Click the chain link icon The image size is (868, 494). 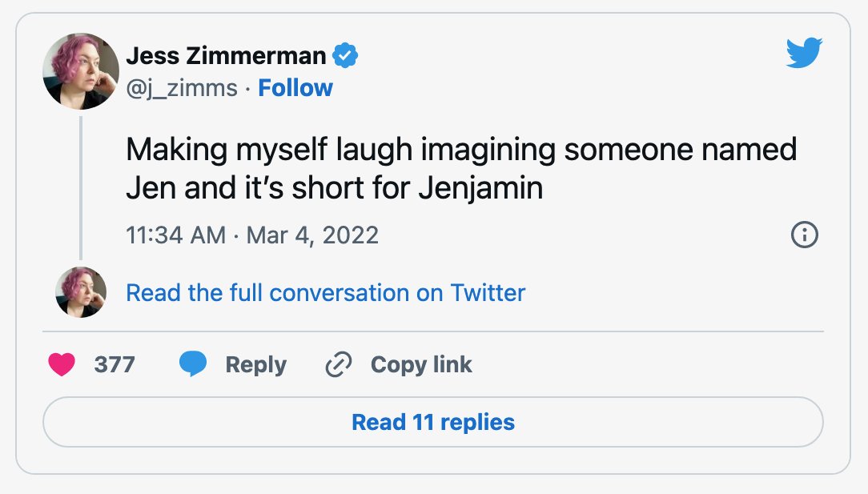tap(338, 364)
